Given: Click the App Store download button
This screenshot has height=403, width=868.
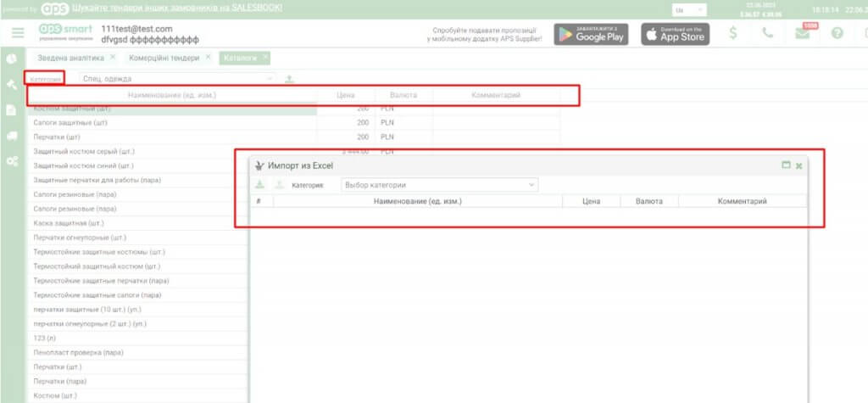Looking at the screenshot, I should 674,35.
